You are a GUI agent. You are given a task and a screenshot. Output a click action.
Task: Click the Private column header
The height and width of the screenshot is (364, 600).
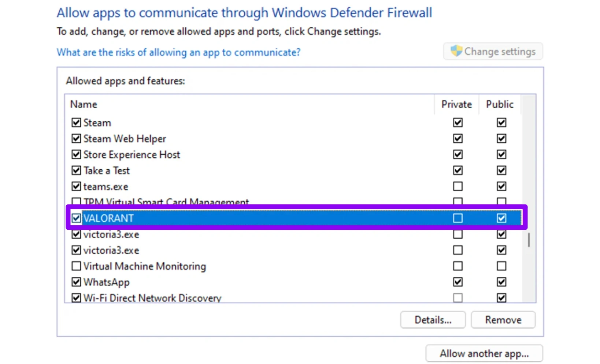click(456, 105)
